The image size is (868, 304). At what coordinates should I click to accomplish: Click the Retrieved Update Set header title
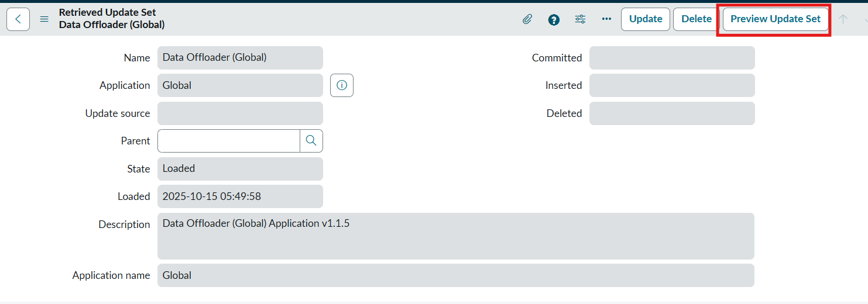pyautogui.click(x=108, y=12)
